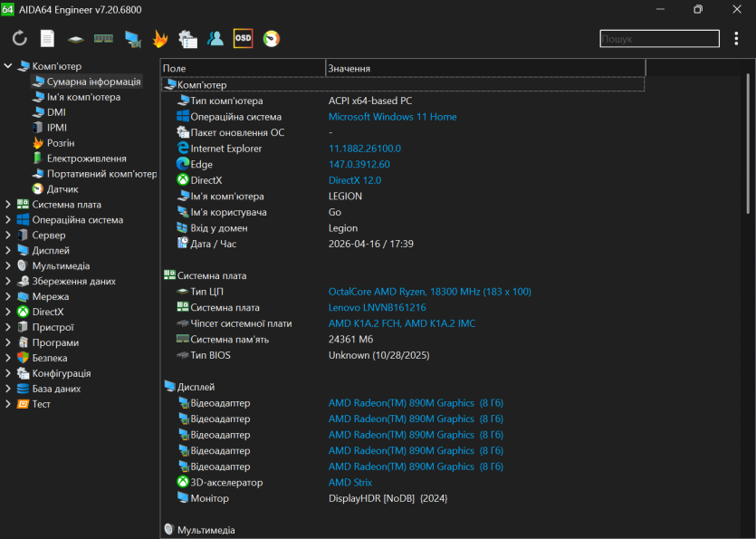Open the Microsoft Windows 11 Home link

pyautogui.click(x=392, y=117)
